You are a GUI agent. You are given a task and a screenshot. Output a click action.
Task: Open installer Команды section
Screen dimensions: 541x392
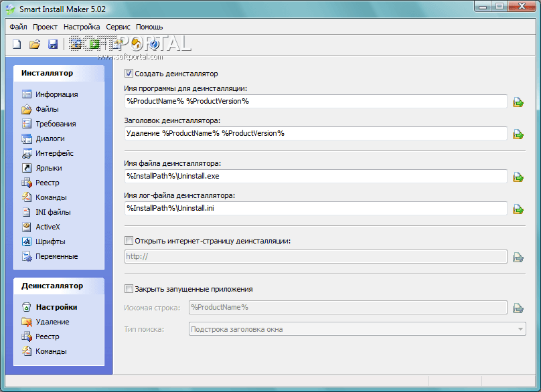tap(44, 197)
